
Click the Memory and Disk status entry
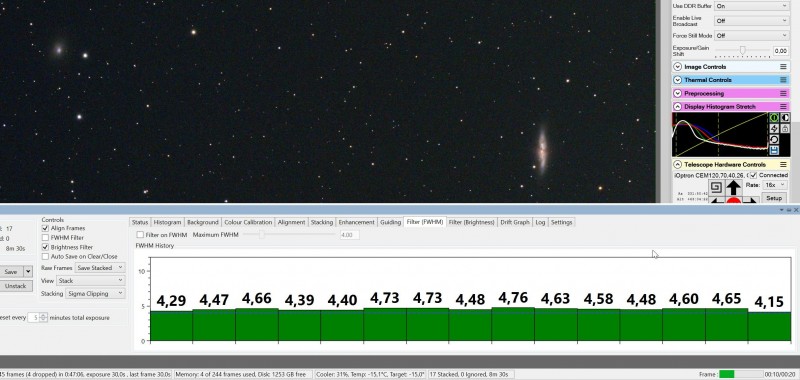[x=243, y=374]
